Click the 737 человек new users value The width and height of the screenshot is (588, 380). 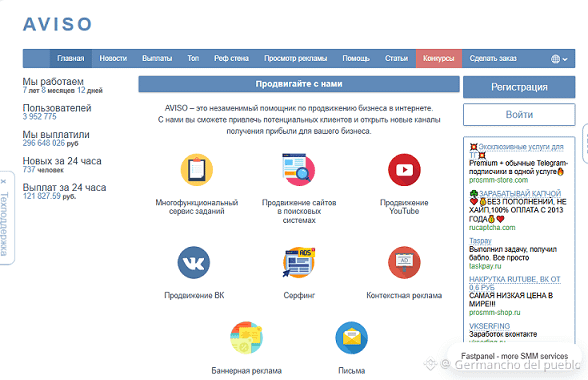pos(43,170)
